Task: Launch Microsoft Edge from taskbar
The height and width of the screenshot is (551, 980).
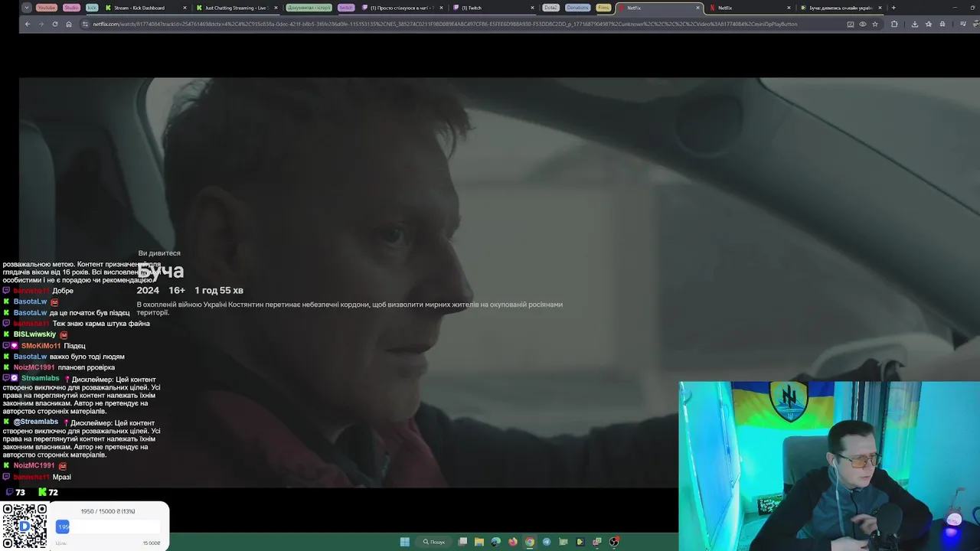Action: [x=496, y=542]
